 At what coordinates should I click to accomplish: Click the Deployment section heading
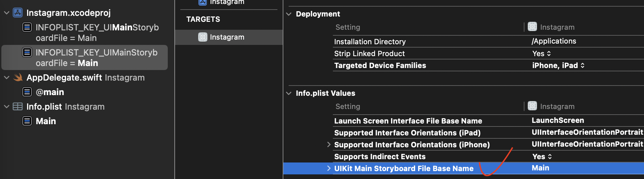(318, 14)
